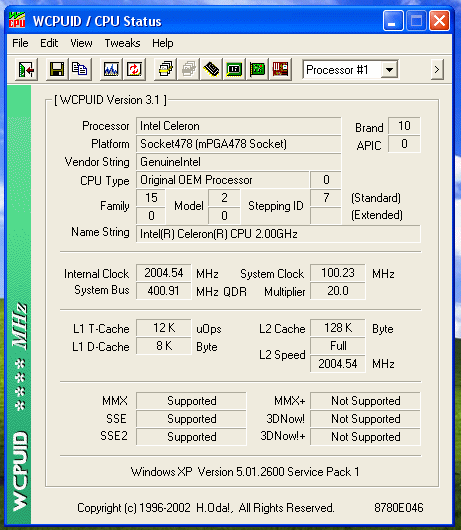
Task: Open the memory chip info icon
Action: tap(211, 70)
